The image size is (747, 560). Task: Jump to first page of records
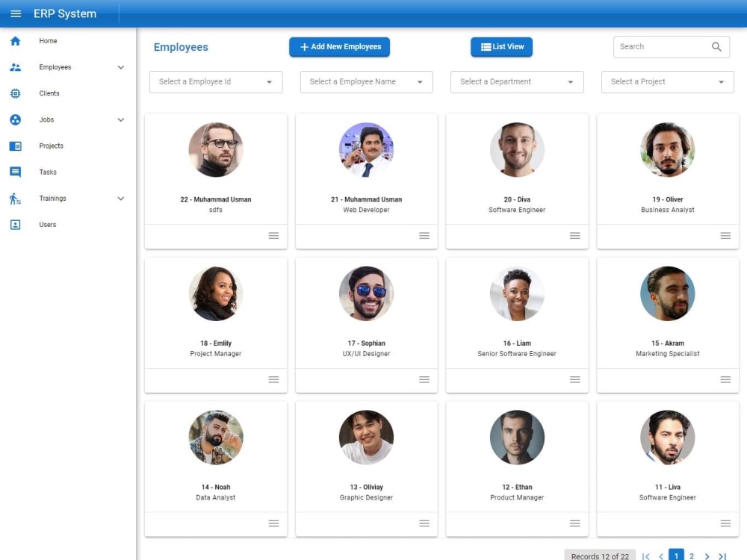pyautogui.click(x=645, y=556)
